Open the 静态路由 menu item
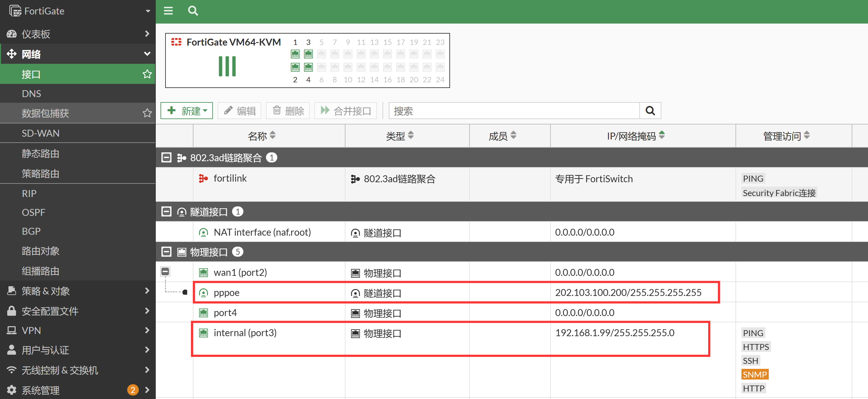This screenshot has height=399, width=868. [41, 153]
